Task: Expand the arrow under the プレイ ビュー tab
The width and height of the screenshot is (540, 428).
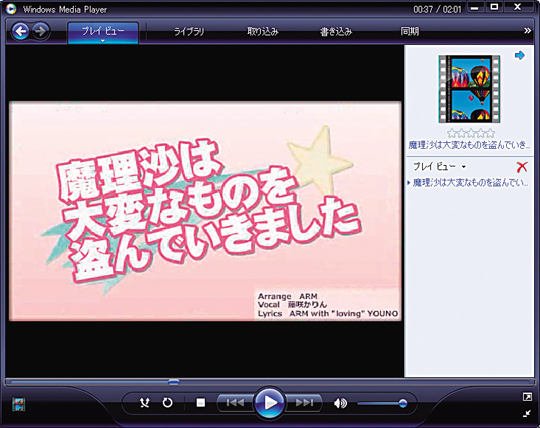Action: [103, 41]
